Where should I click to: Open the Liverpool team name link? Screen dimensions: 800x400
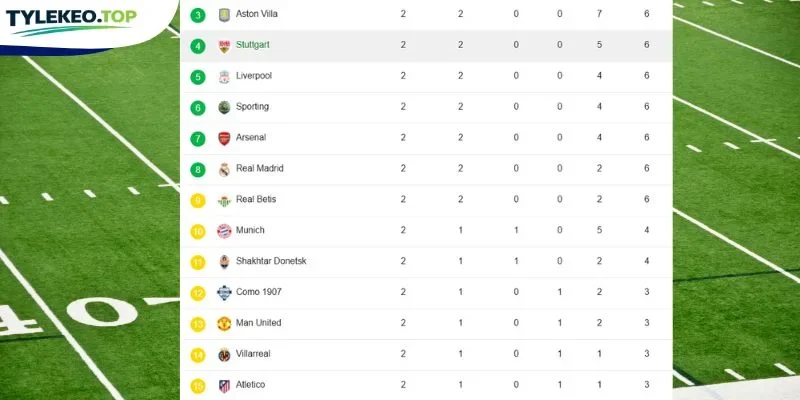coord(254,76)
